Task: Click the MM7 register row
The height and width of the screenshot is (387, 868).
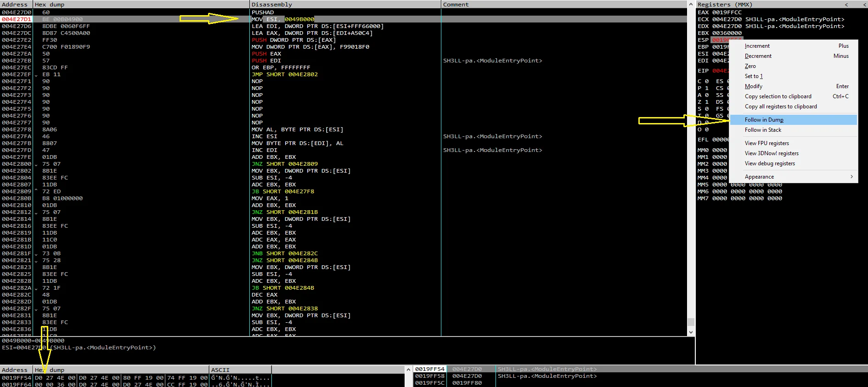Action: pyautogui.click(x=740, y=198)
